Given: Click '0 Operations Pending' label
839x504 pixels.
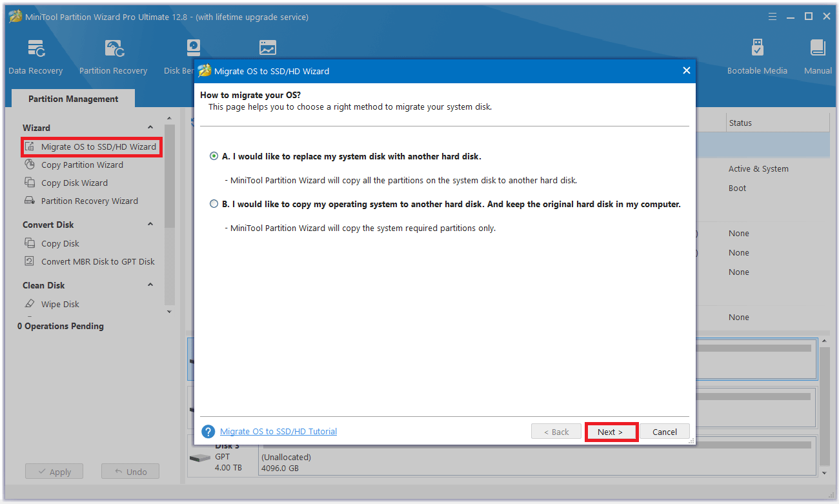Looking at the screenshot, I should click(x=61, y=326).
